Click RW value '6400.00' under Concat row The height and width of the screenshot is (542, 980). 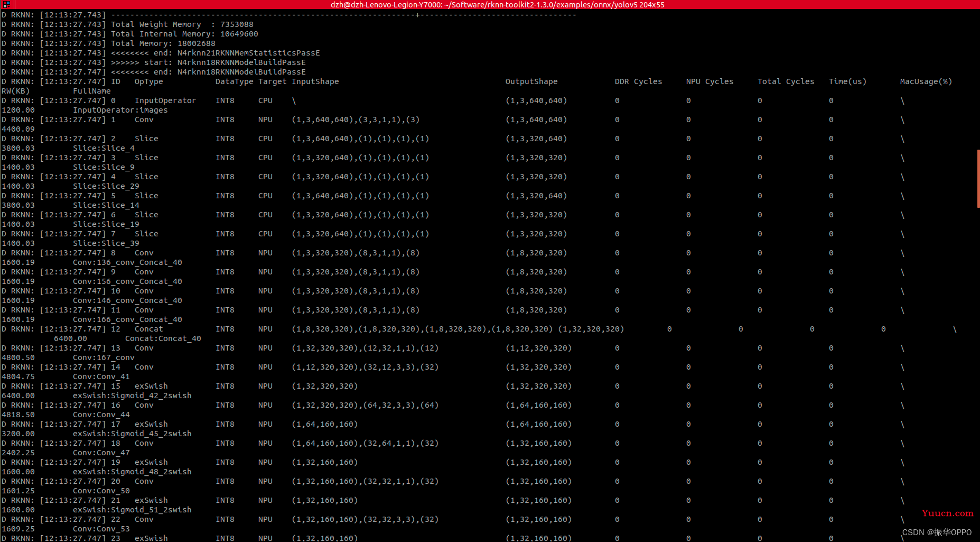tap(70, 338)
